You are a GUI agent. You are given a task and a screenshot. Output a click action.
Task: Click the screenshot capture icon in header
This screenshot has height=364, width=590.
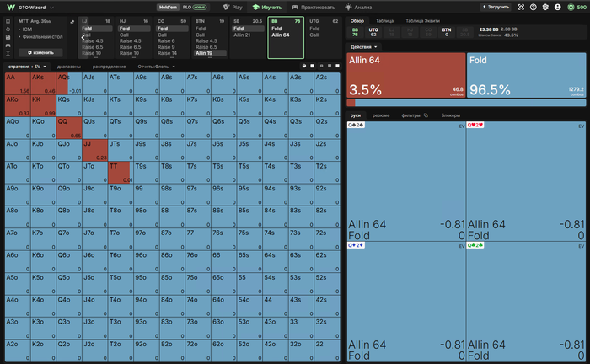521,7
